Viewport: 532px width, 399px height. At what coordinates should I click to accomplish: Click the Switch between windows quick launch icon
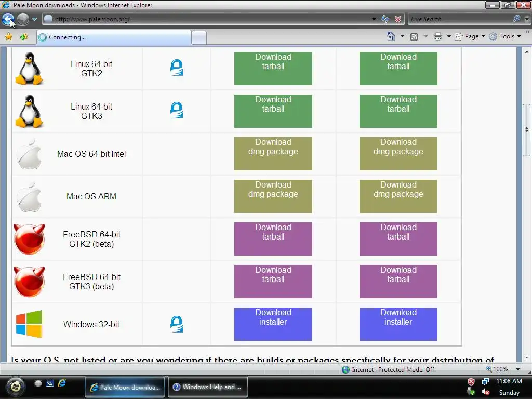[x=50, y=383]
